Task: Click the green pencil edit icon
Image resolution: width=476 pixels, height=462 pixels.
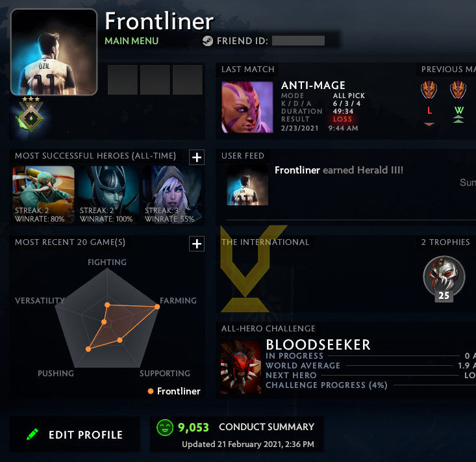Action: pyautogui.click(x=32, y=434)
